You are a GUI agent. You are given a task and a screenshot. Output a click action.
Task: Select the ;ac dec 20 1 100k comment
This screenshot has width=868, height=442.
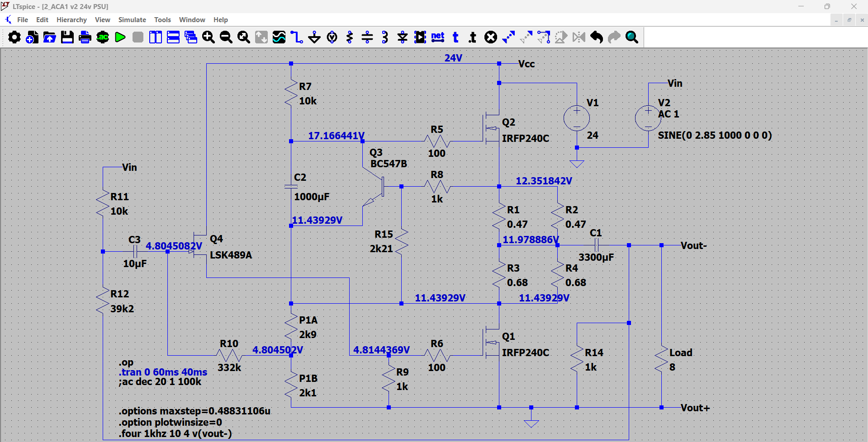click(160, 382)
